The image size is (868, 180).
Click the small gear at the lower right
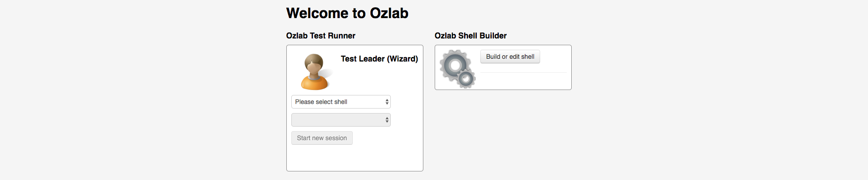466,80
